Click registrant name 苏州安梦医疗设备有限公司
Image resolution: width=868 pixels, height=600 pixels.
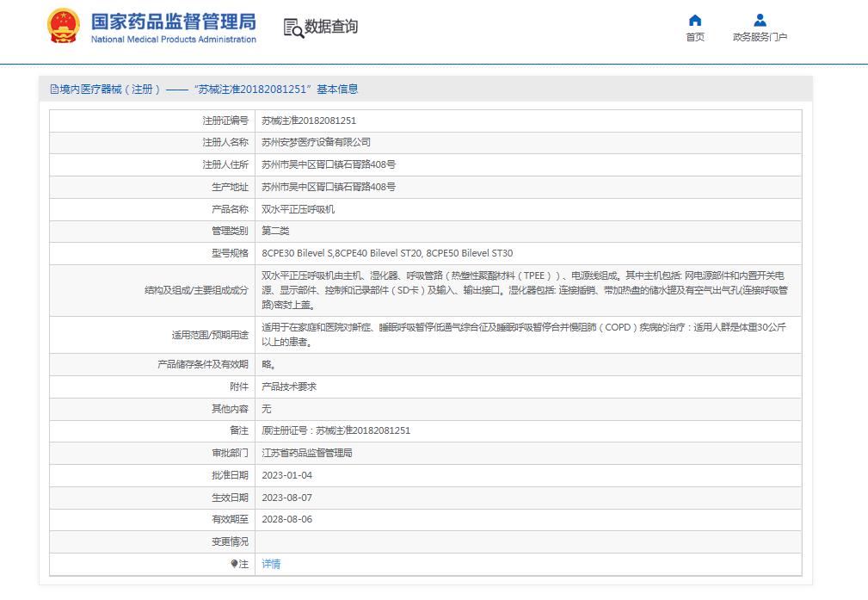tap(316, 142)
